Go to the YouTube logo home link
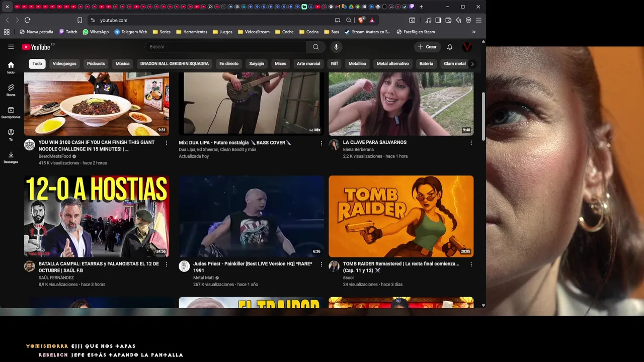The image size is (644, 362). coord(36,47)
